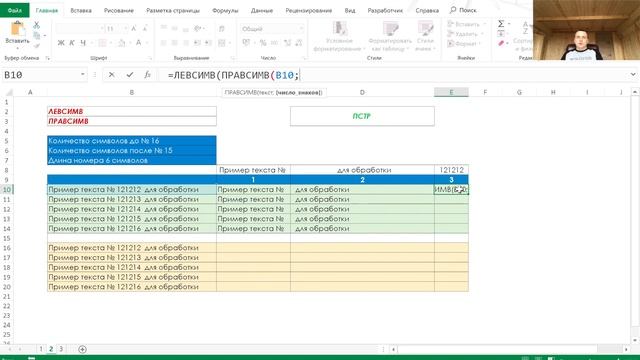Switch to sheet tab 3

click(61, 349)
